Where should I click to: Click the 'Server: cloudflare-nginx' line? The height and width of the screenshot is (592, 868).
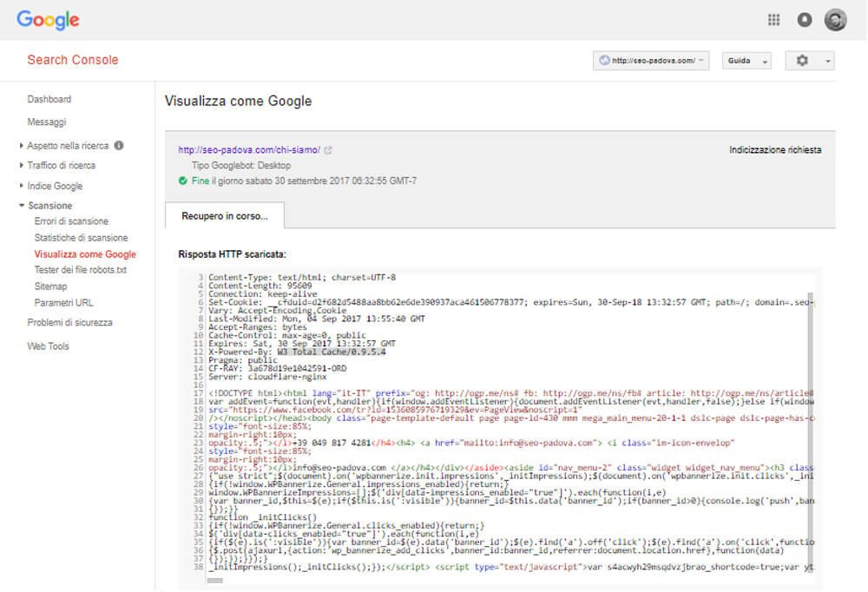(267, 377)
